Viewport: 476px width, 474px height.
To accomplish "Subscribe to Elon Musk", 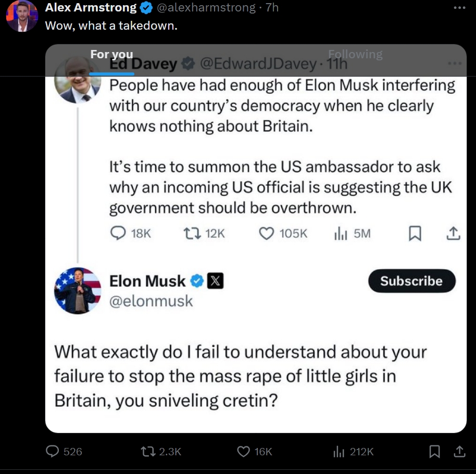I will (x=411, y=281).
